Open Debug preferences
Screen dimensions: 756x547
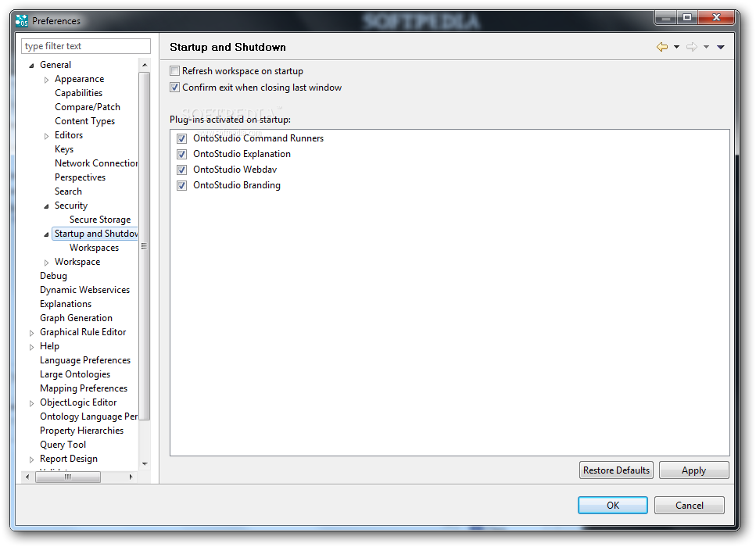tap(53, 276)
